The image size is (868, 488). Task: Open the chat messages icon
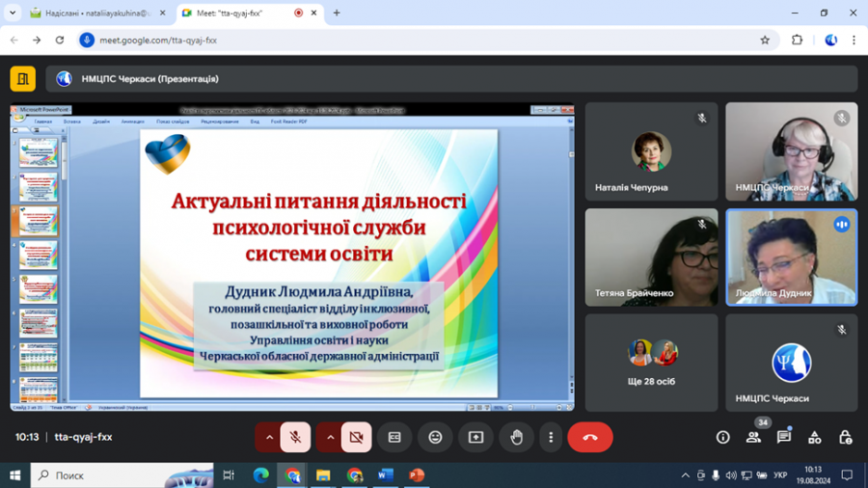(783, 437)
